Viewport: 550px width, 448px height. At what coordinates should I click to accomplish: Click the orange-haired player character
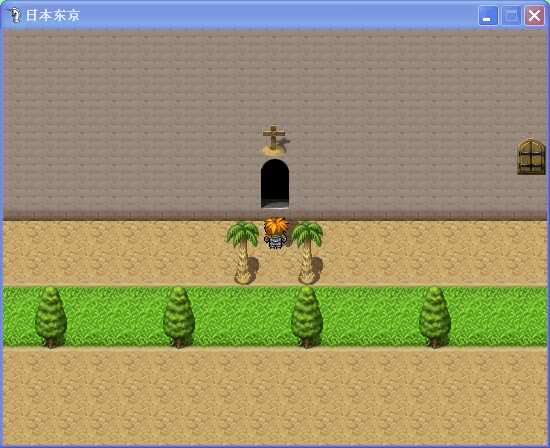pos(276,233)
